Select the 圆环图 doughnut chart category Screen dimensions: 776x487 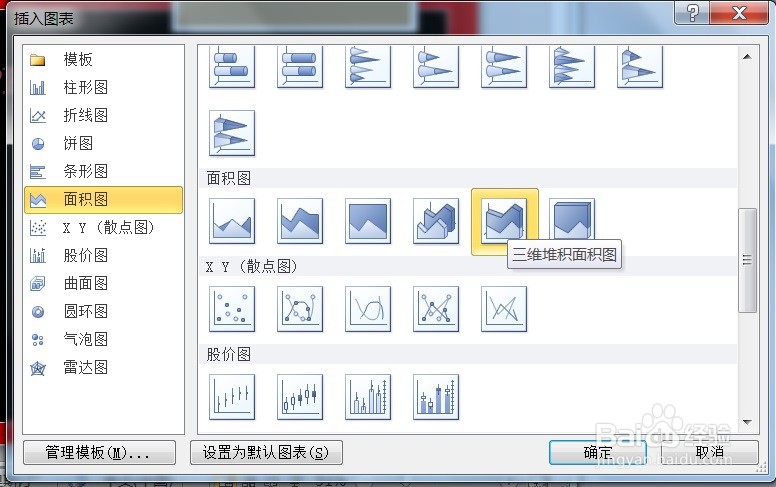(x=103, y=311)
